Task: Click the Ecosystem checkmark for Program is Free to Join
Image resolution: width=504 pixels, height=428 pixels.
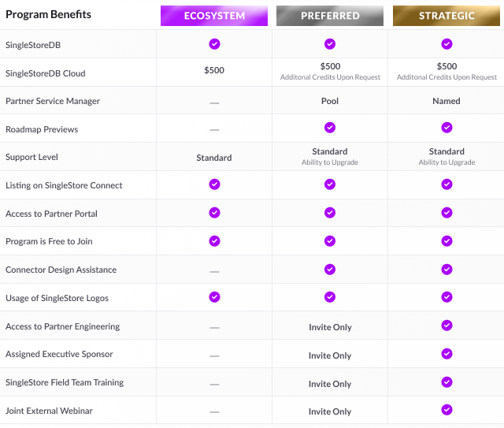Action: [x=214, y=240]
